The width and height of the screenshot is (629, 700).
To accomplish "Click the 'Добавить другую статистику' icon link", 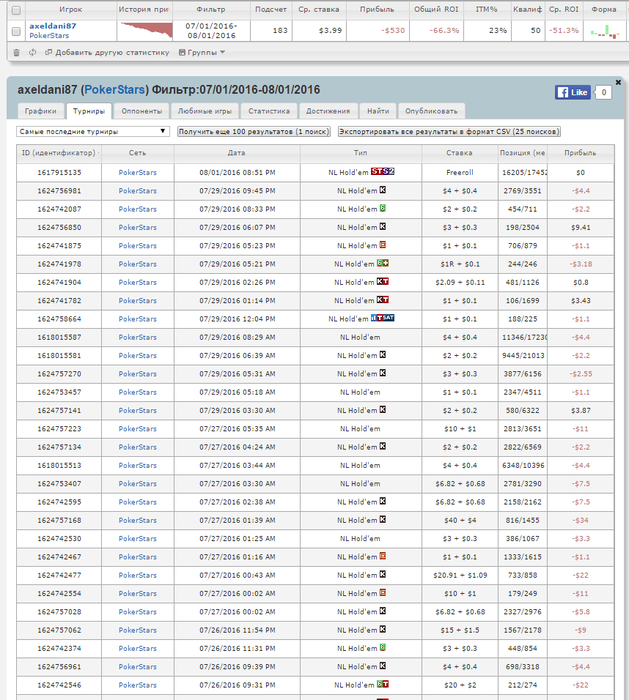I will click(x=107, y=53).
